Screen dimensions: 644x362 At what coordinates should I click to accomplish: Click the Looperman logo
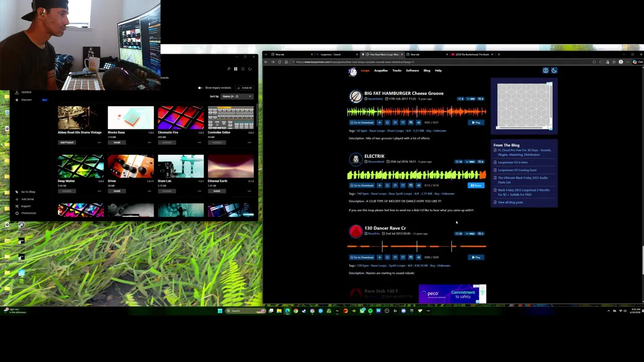click(353, 71)
